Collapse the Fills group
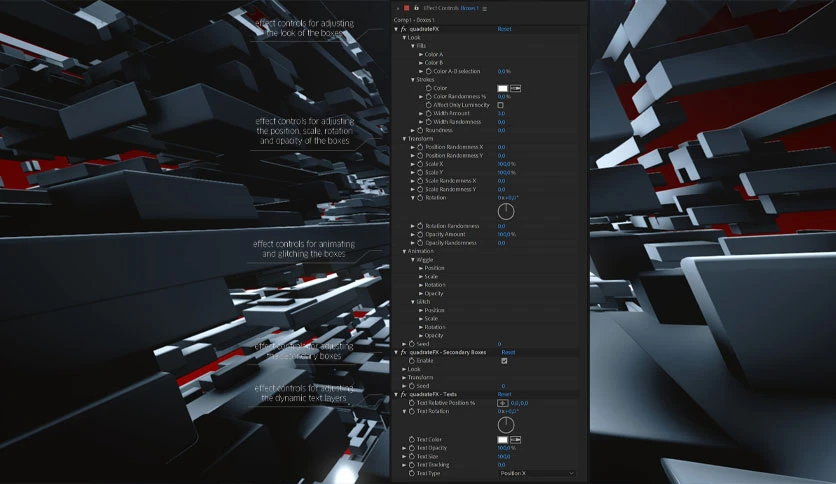Viewport: 836px width, 484px height. 413,46
